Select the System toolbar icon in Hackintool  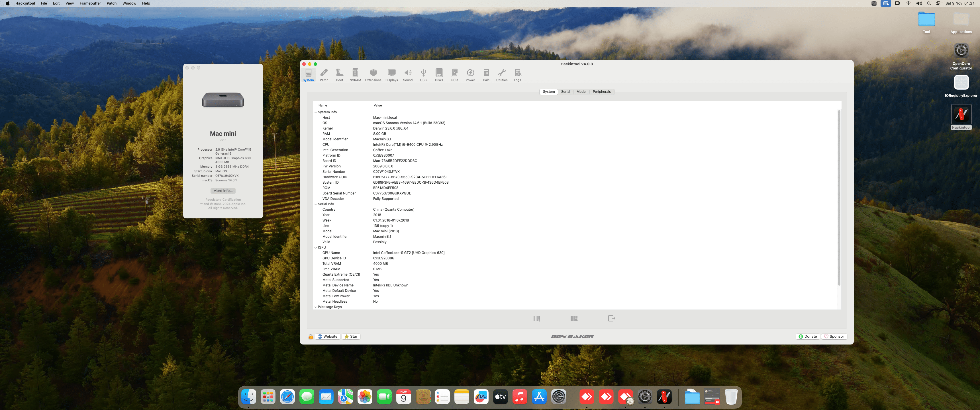coord(308,75)
